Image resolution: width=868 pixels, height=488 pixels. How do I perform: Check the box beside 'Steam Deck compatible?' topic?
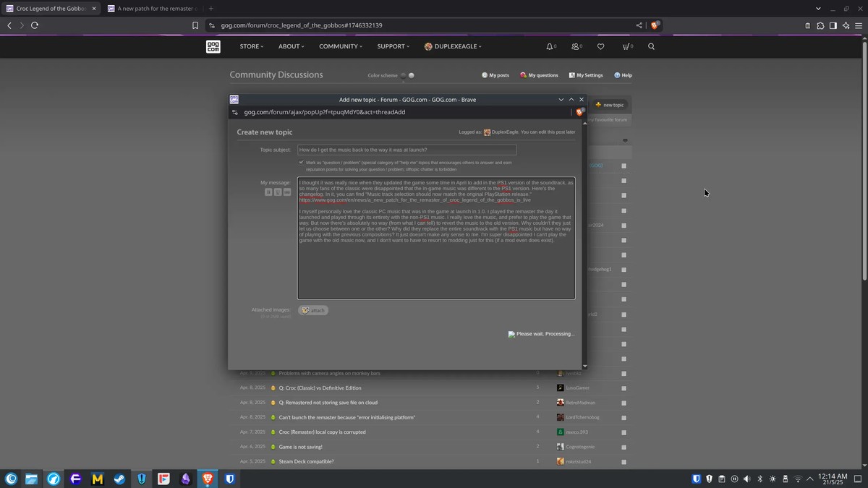pyautogui.click(x=624, y=461)
